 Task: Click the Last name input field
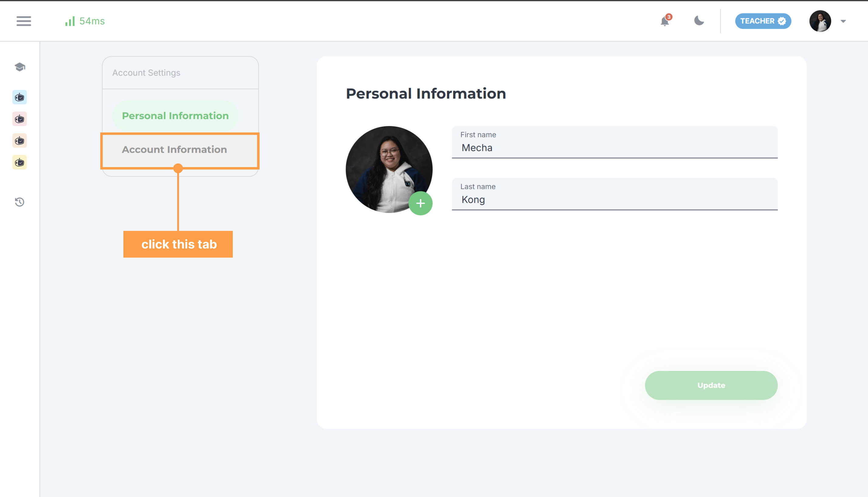614,199
